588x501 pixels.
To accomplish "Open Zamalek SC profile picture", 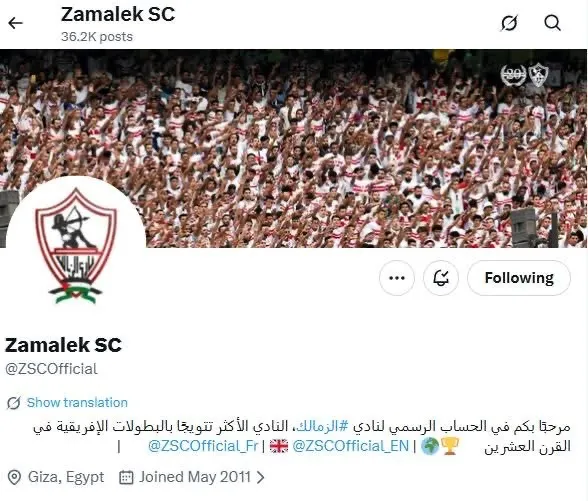I will click(76, 246).
